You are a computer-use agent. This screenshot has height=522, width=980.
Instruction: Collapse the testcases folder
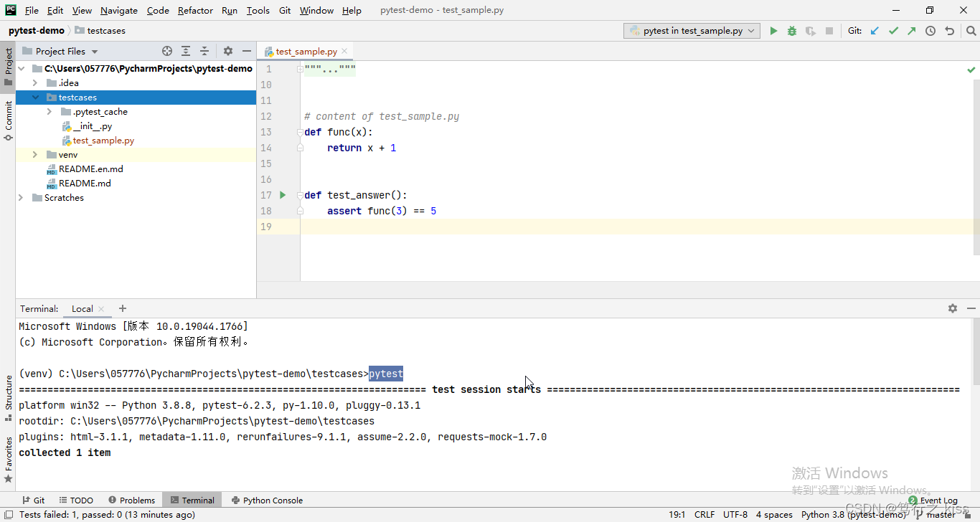point(35,98)
